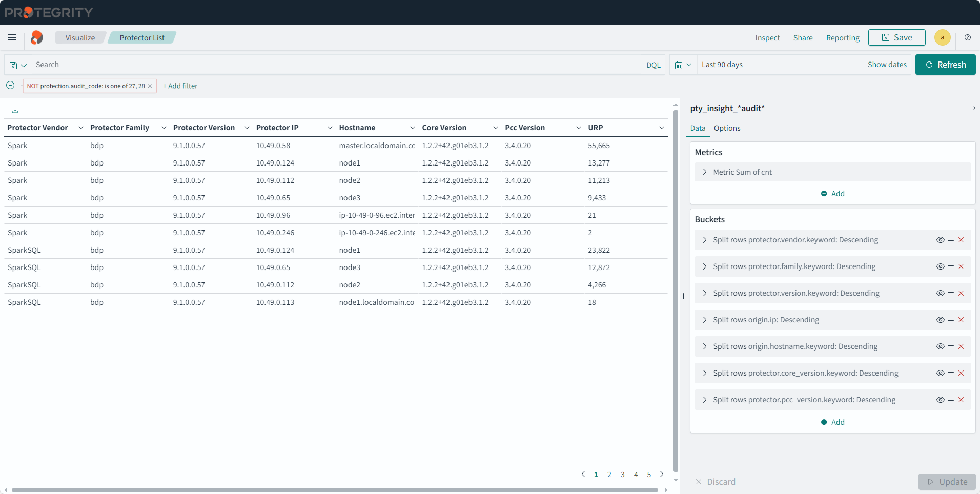Click the Update button
The width and height of the screenshot is (980, 494).
pyautogui.click(x=947, y=482)
